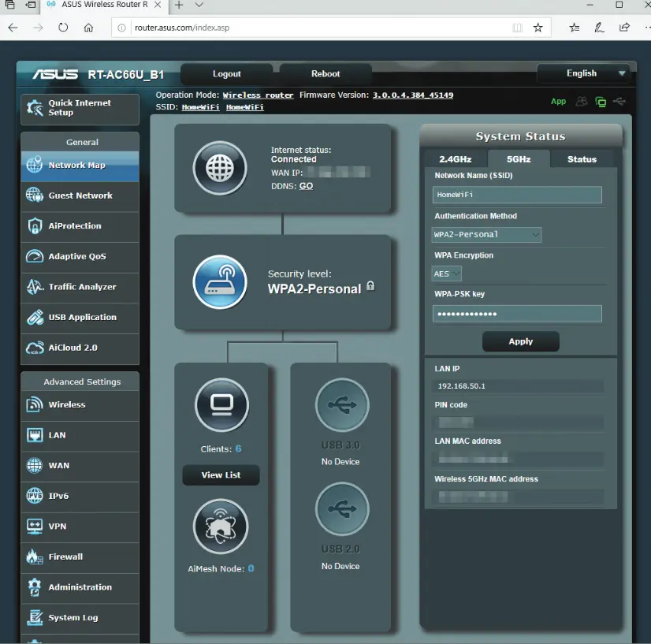Click the USB 3.0 device icon
Screen dimensions: 651x644
tap(341, 405)
